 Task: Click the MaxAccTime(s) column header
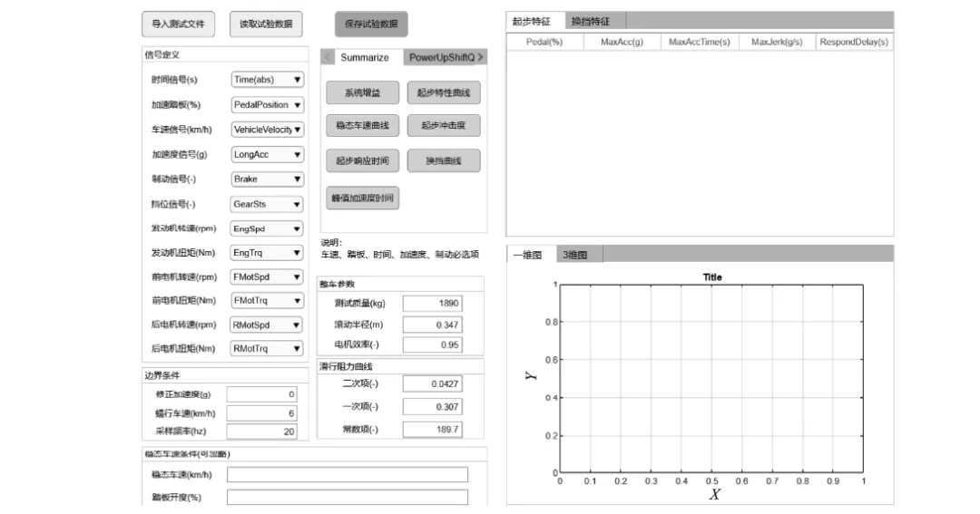coord(700,42)
